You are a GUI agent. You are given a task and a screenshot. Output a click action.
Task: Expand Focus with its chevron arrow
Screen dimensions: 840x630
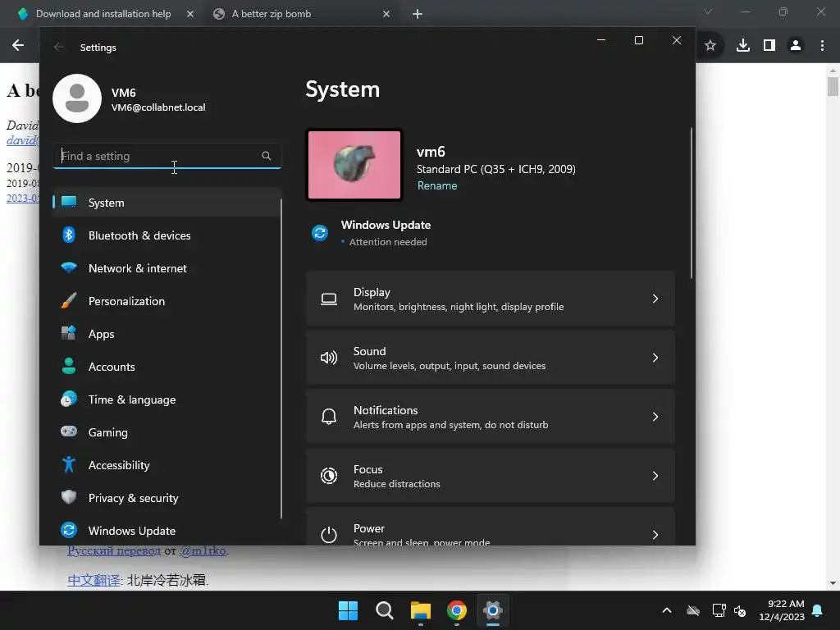tap(655, 476)
